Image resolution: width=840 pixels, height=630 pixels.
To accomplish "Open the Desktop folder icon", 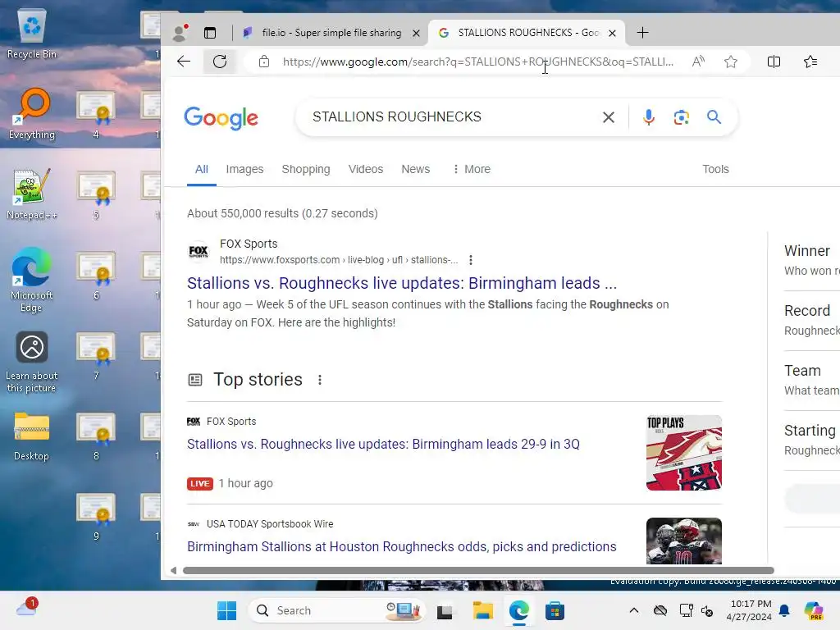I will click(x=32, y=436).
